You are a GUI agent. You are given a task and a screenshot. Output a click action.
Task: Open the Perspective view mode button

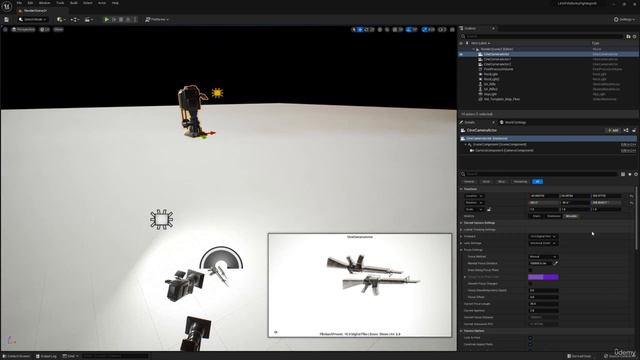point(24,29)
